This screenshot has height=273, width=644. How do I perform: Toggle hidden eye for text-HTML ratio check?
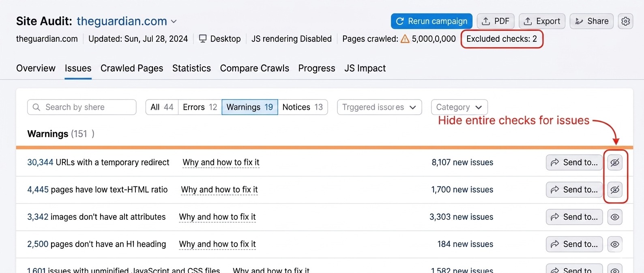point(615,190)
